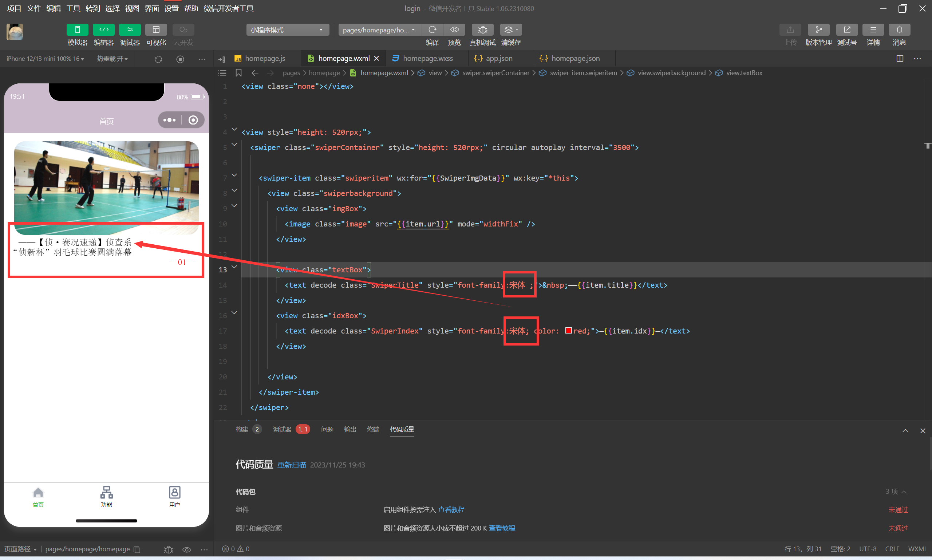Toggle the 调试器 debugger panel
932x560 pixels.
click(130, 29)
